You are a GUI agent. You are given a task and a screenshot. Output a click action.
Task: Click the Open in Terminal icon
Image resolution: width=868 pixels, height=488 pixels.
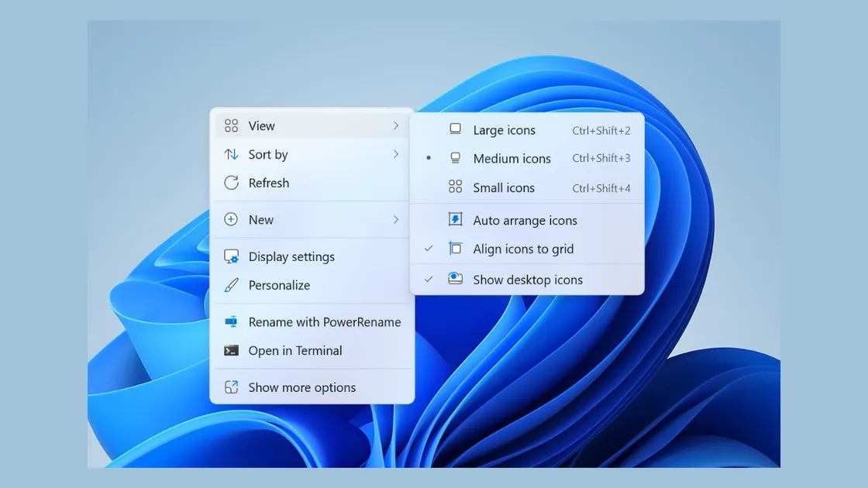coord(231,350)
